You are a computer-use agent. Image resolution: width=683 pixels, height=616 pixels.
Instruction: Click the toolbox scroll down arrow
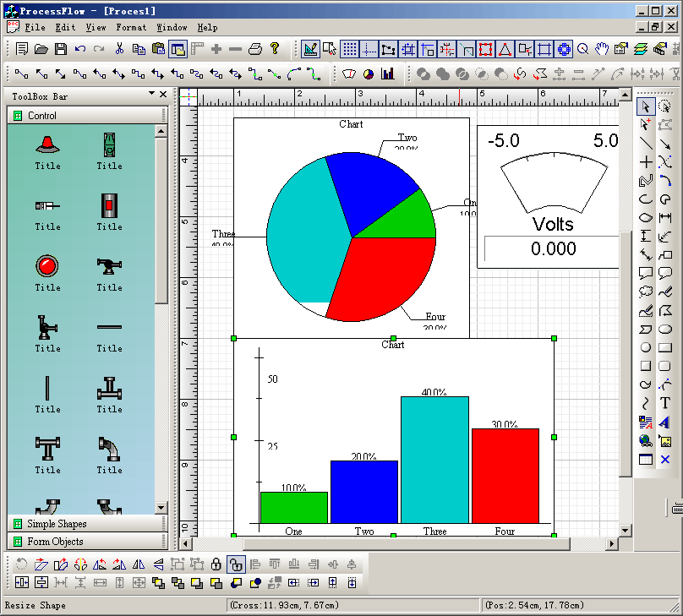[161, 508]
